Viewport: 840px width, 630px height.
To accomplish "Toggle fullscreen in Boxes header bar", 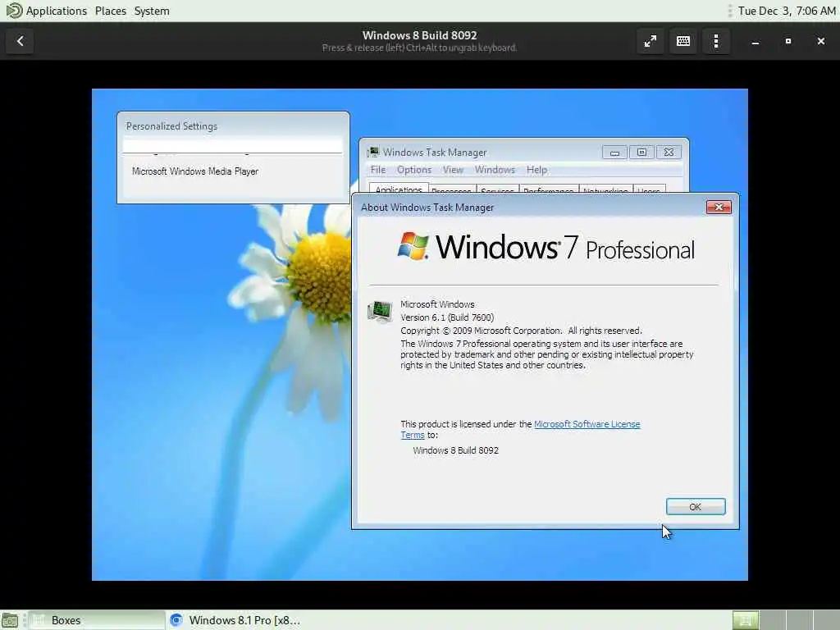I will pos(651,41).
